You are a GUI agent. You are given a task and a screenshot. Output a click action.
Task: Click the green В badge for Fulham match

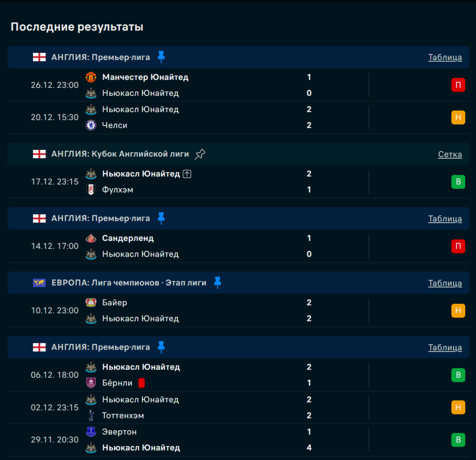(458, 182)
